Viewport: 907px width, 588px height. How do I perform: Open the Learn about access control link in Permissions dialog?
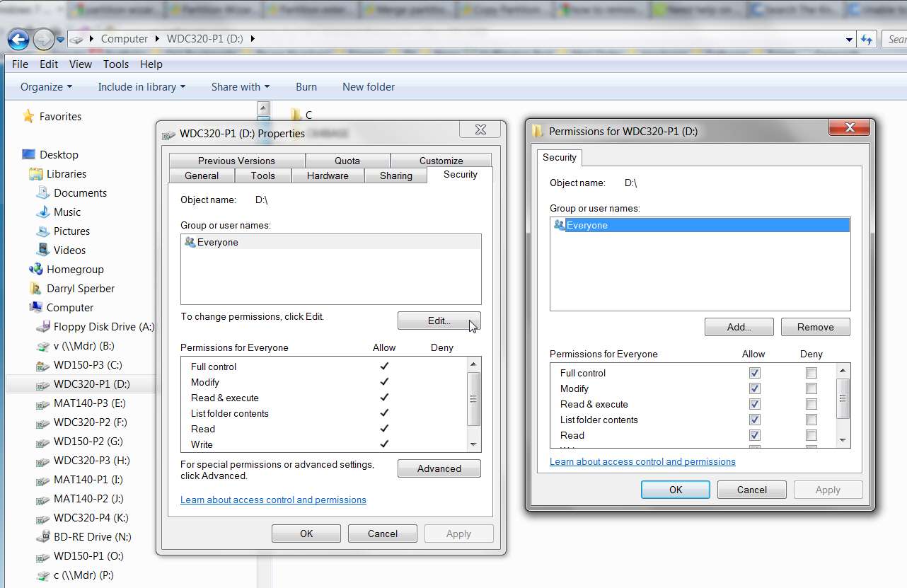tap(642, 461)
